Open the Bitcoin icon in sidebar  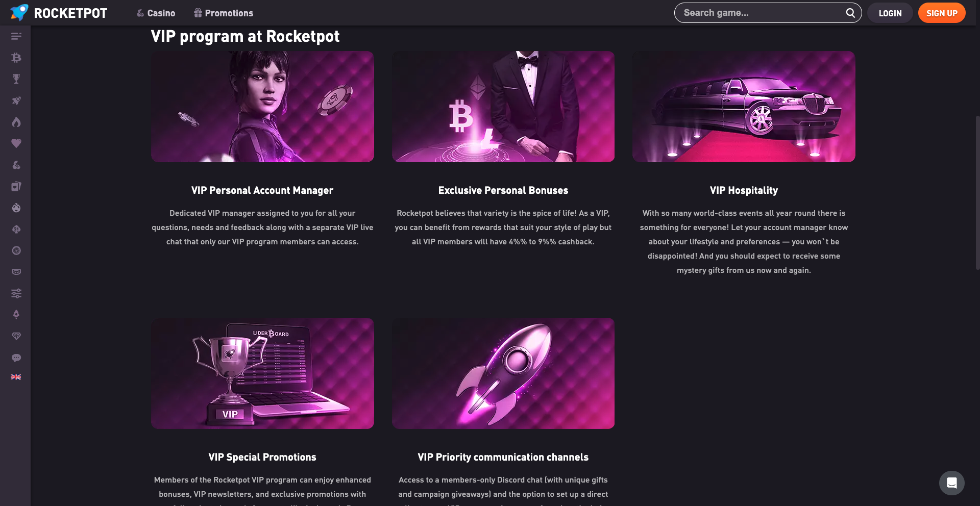[x=16, y=58]
